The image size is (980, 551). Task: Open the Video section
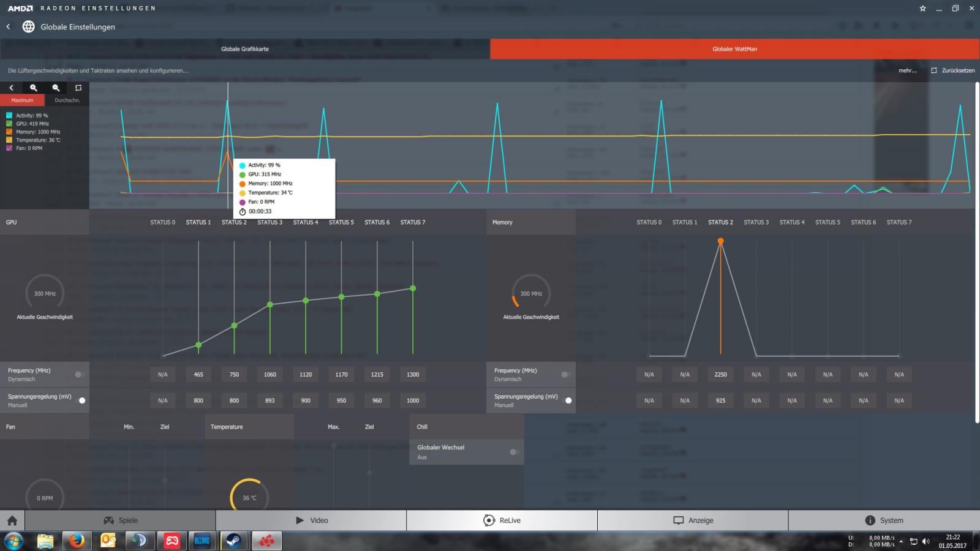pyautogui.click(x=311, y=520)
